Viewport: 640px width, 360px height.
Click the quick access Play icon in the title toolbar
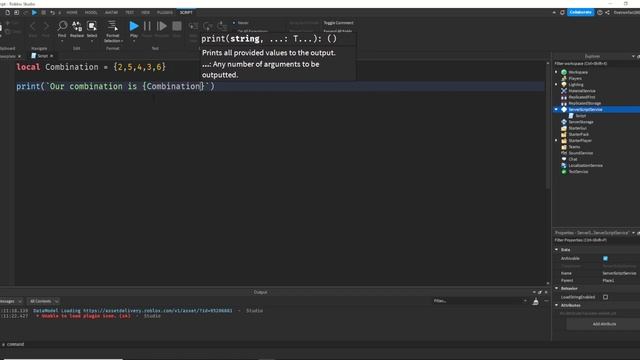tap(34, 13)
